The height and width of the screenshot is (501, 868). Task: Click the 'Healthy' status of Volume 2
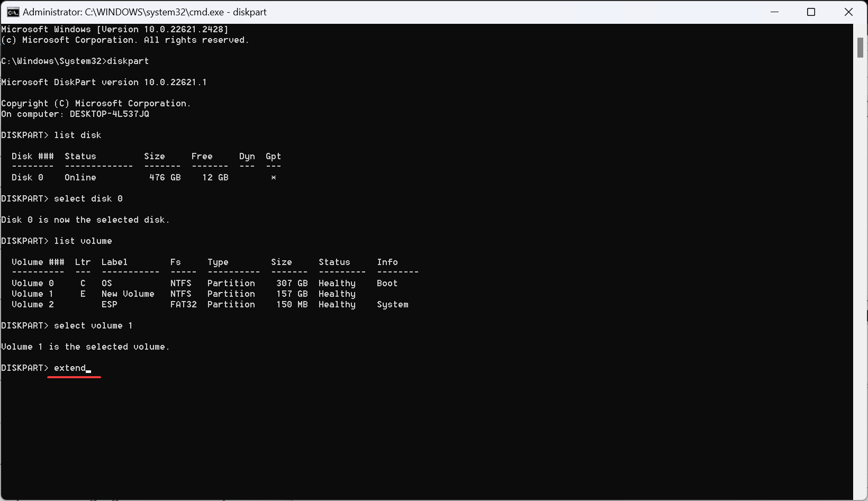point(337,304)
